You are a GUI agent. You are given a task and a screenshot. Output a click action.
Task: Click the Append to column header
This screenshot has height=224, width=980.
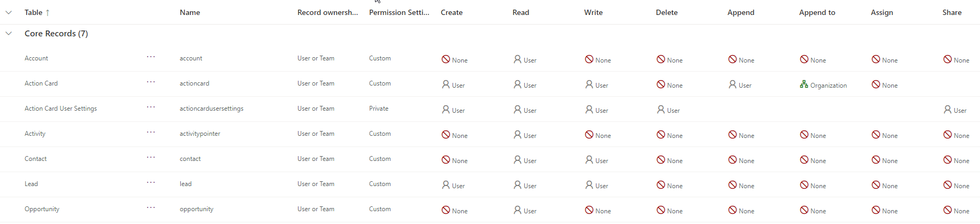(x=817, y=12)
